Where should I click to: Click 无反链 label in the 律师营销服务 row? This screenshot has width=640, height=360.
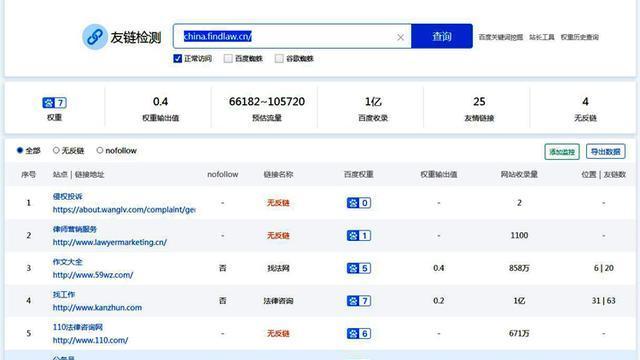[x=278, y=236]
